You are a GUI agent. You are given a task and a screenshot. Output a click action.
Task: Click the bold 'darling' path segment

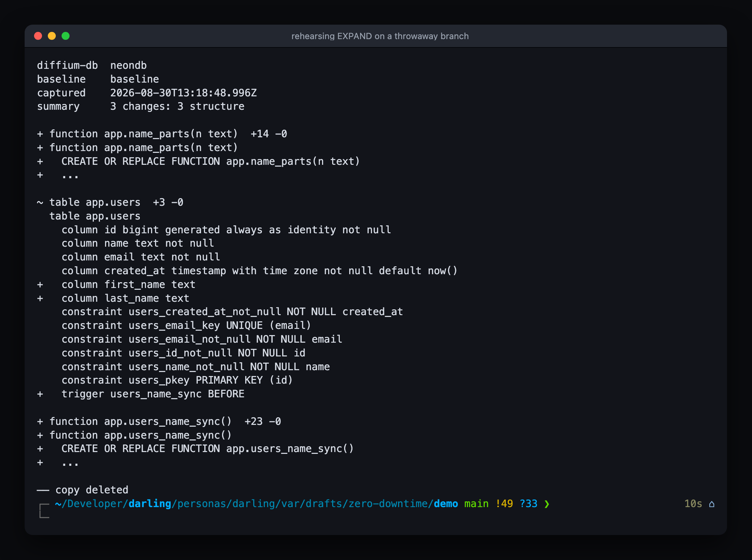[150, 504]
